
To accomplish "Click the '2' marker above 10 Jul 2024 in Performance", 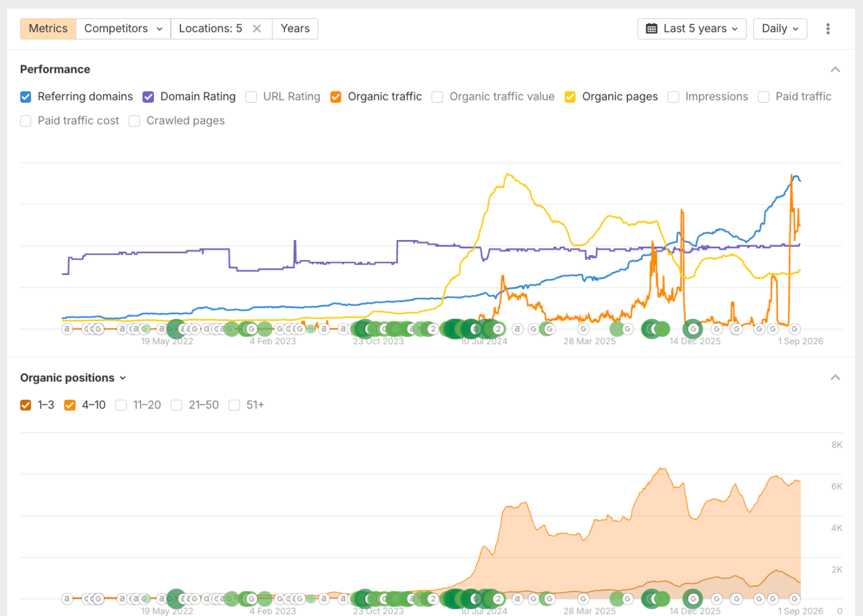I will (498, 329).
